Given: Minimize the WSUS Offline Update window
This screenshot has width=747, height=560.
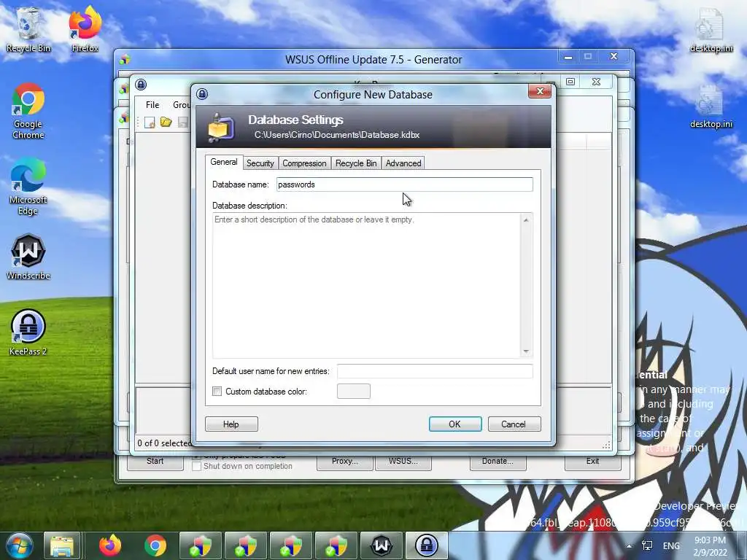Looking at the screenshot, I should 568,57.
